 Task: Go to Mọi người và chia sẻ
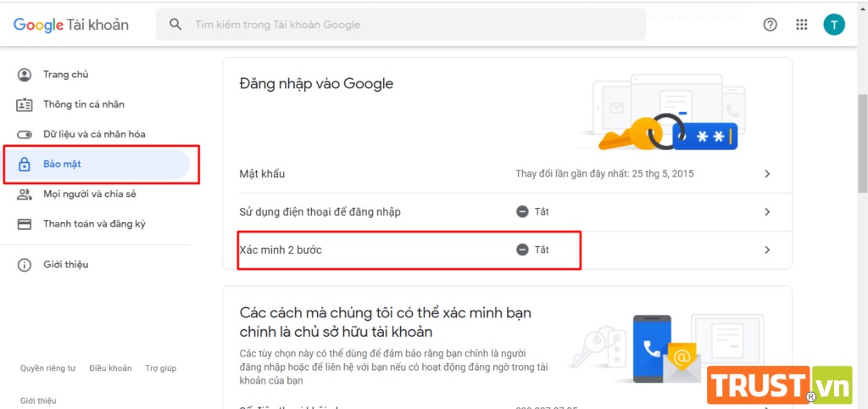click(95, 194)
